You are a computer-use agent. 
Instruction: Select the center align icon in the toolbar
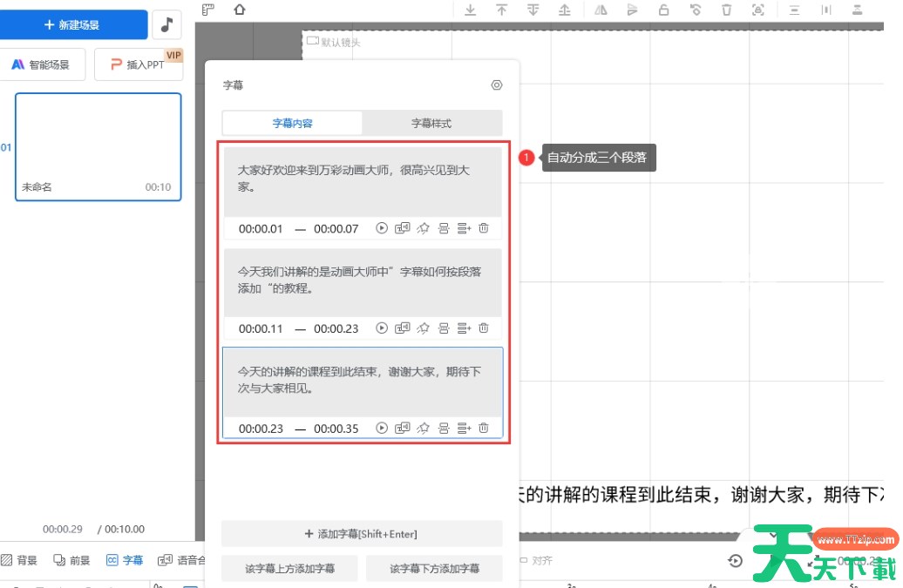point(794,10)
